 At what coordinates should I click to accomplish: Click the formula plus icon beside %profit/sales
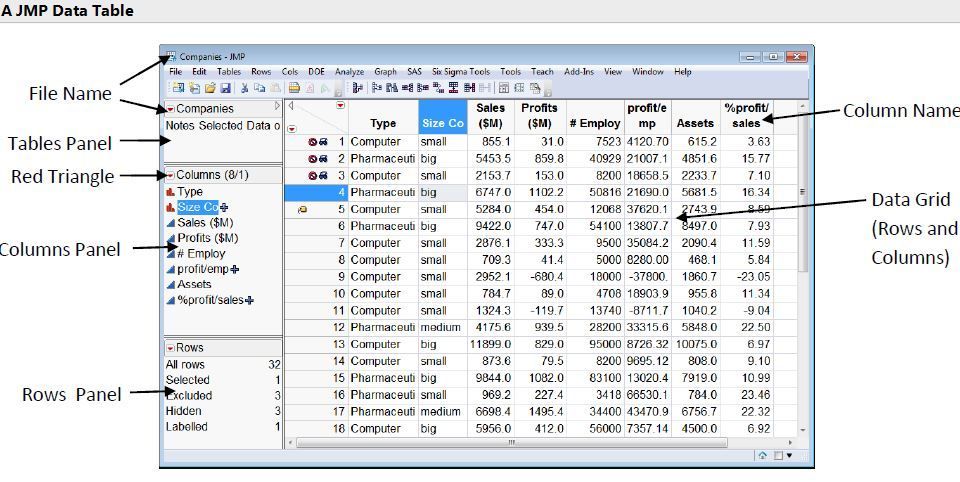pos(249,300)
